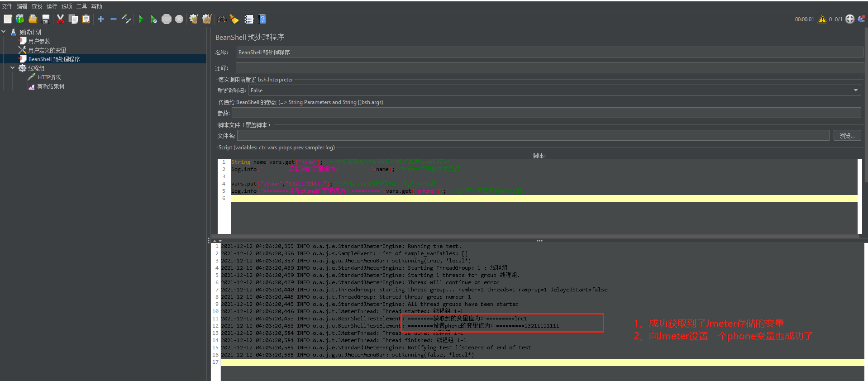Focus the 名称 name field
The image size is (868, 381).
[550, 52]
